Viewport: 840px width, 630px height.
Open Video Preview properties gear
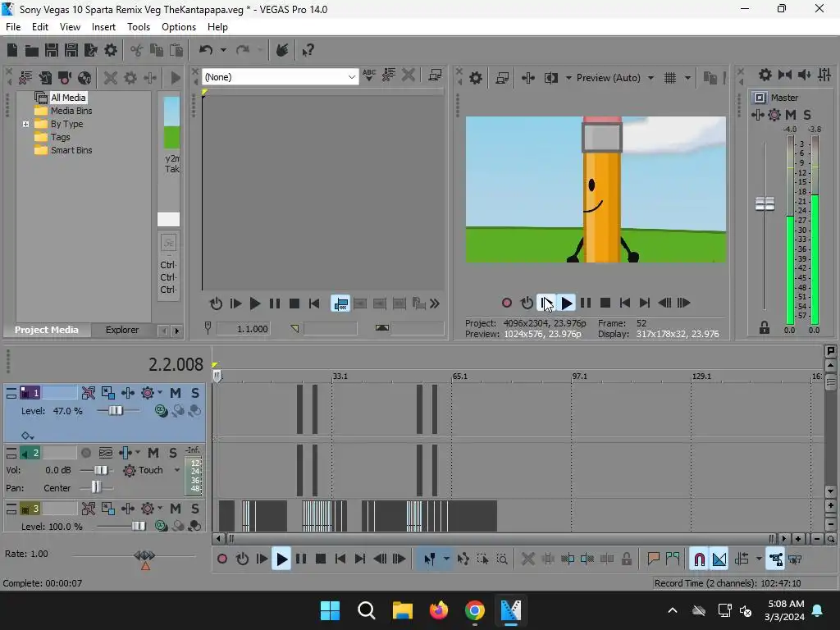(475, 78)
